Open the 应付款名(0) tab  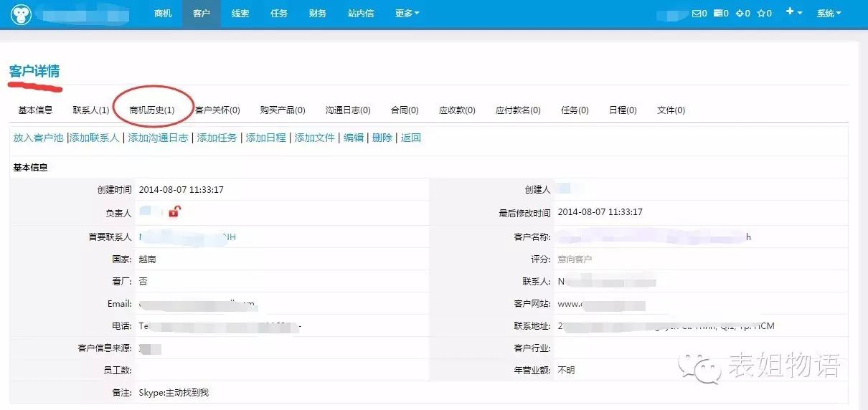[518, 110]
